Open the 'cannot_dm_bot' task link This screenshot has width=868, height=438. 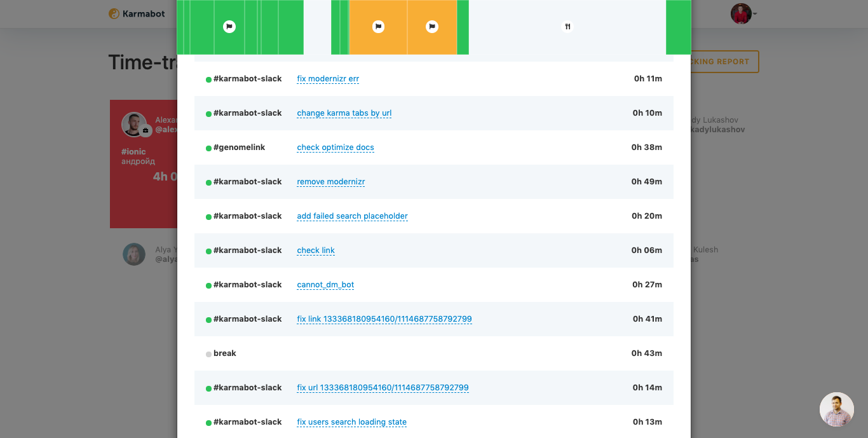[x=325, y=285]
